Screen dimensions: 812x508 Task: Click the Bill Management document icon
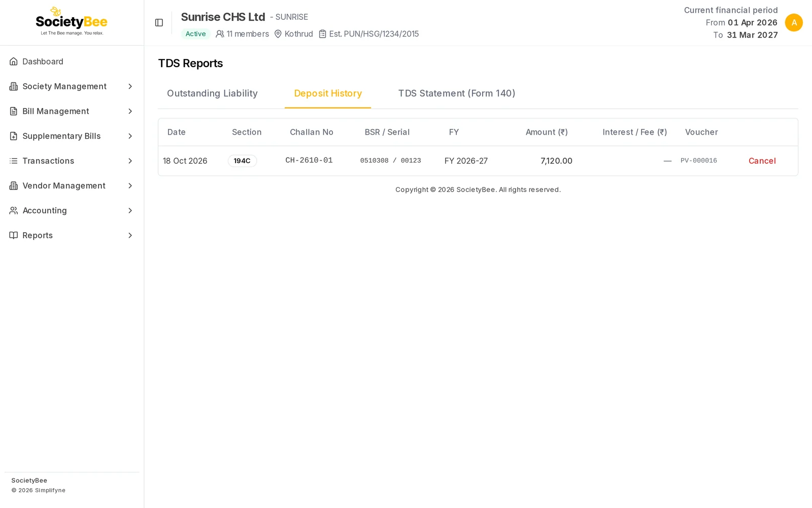coord(14,111)
